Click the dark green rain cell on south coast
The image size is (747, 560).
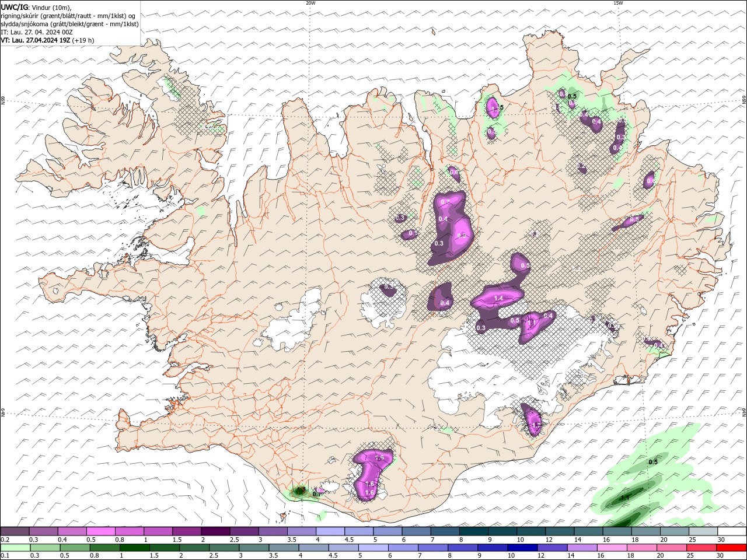300,491
